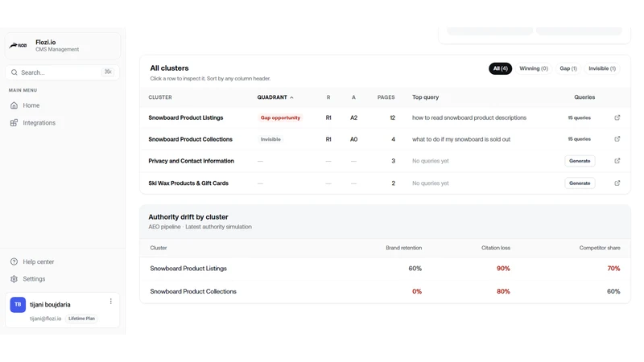Screen dimensions: 644x362
Task: Open external link for Snowboard Product Collections
Action: 617,139
